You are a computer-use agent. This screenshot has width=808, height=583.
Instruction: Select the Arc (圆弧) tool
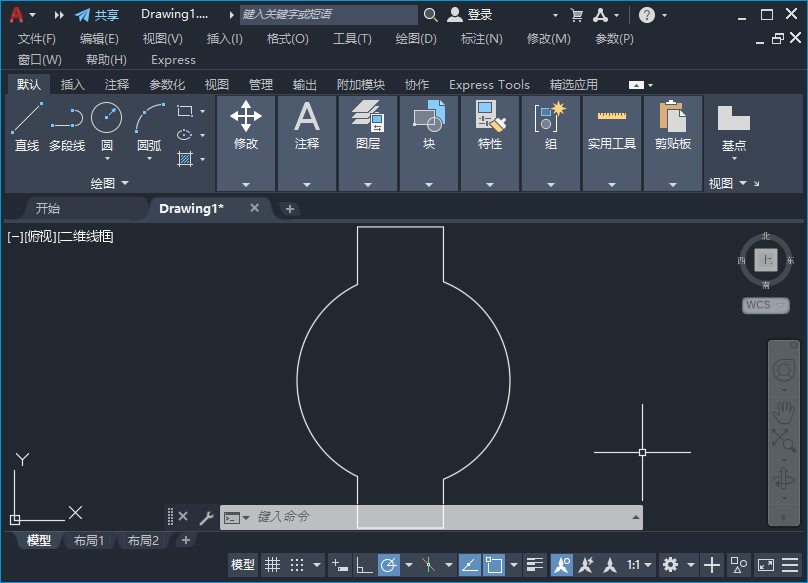[x=149, y=126]
